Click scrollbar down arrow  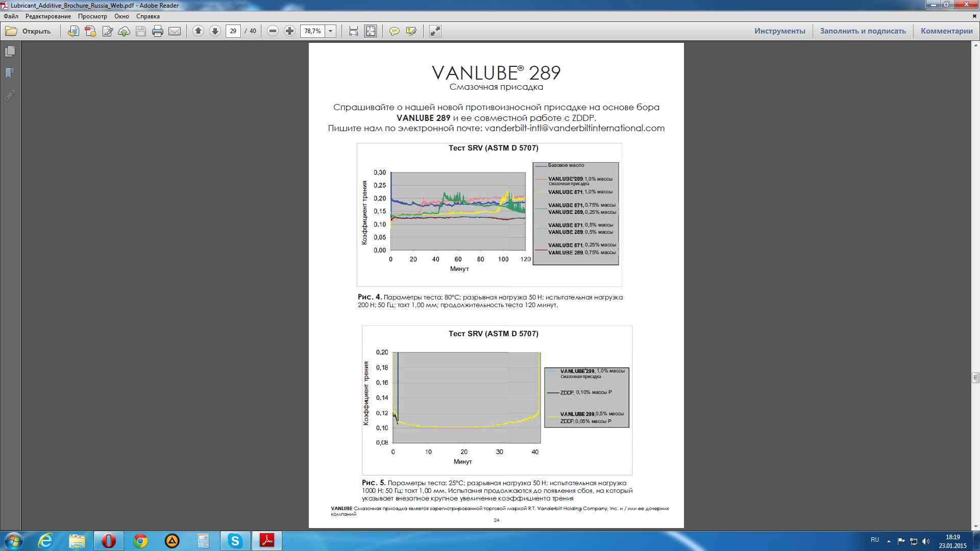[975, 527]
